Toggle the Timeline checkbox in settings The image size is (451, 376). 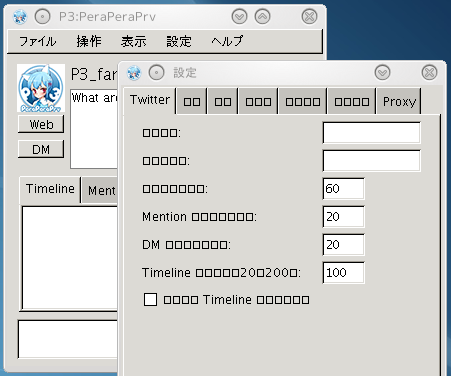tap(150, 299)
